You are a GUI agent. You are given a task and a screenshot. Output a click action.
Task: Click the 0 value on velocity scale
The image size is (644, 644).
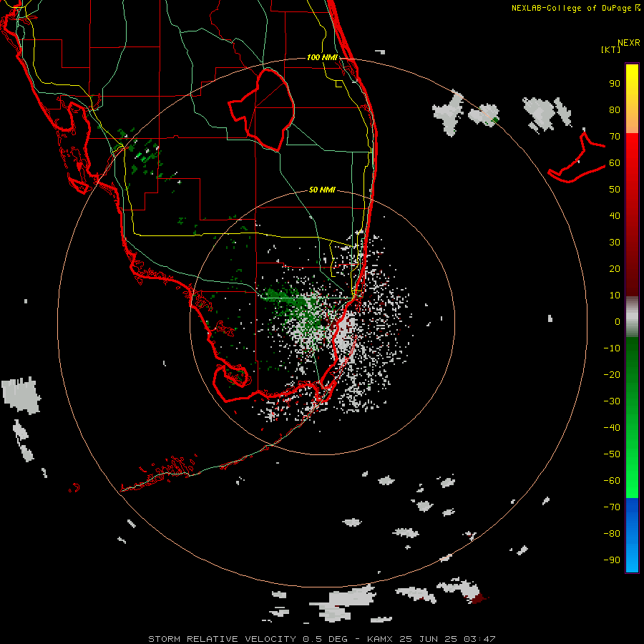pyautogui.click(x=618, y=322)
